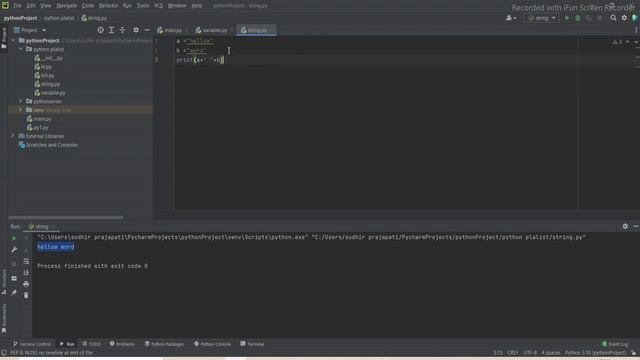640x360 pixels.
Task: Print console output with printer icon
Action: tap(26, 284)
